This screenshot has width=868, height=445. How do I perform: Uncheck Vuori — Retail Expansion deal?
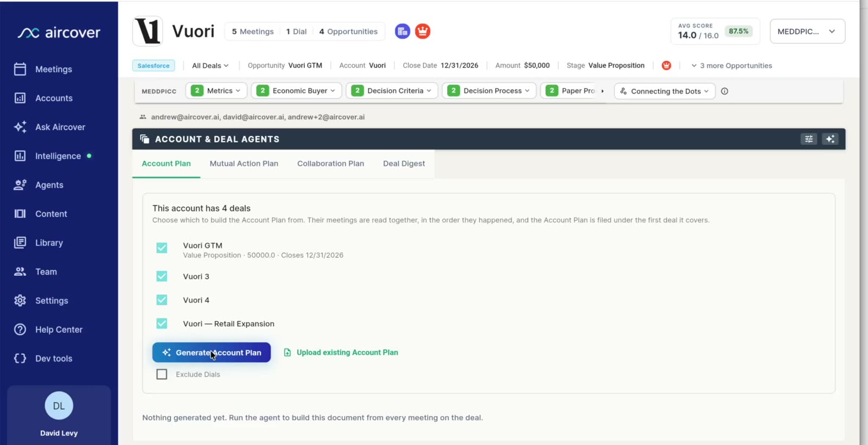[x=162, y=323]
